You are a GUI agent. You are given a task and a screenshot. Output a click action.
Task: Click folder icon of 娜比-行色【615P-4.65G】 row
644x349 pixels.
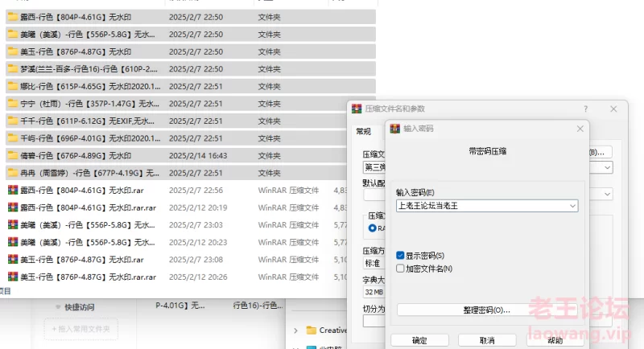[13, 86]
